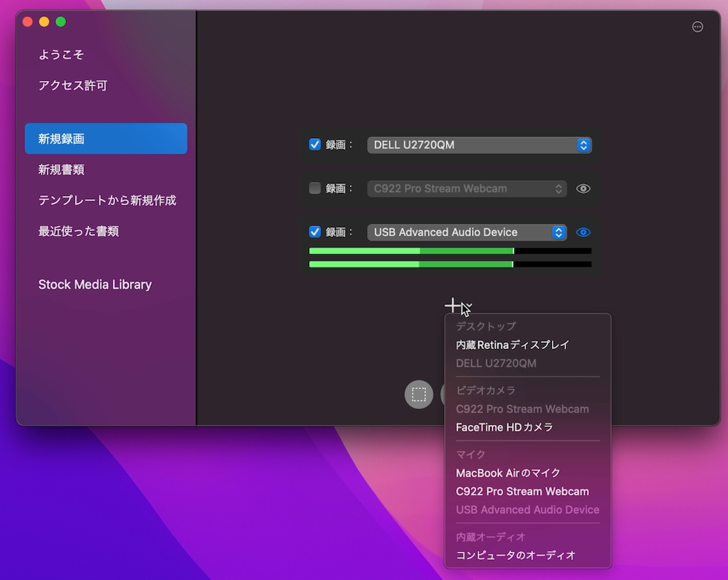Click the upper green audio level meter
Screen dimensions: 728x580
(449, 251)
